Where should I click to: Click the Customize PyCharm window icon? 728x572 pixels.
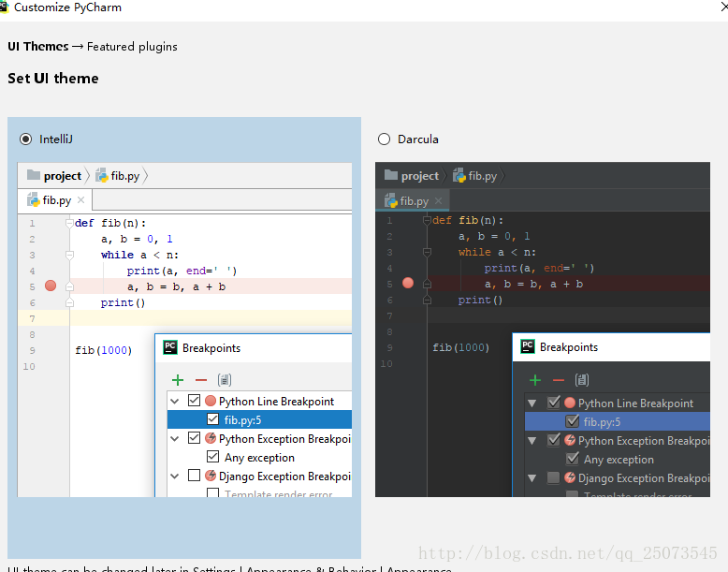point(4,7)
